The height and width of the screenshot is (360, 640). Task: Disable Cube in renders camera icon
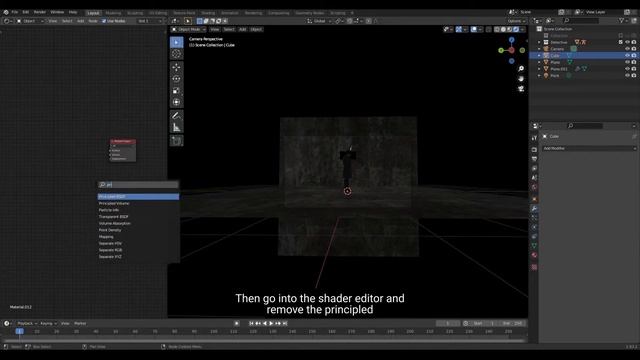[x=634, y=56]
